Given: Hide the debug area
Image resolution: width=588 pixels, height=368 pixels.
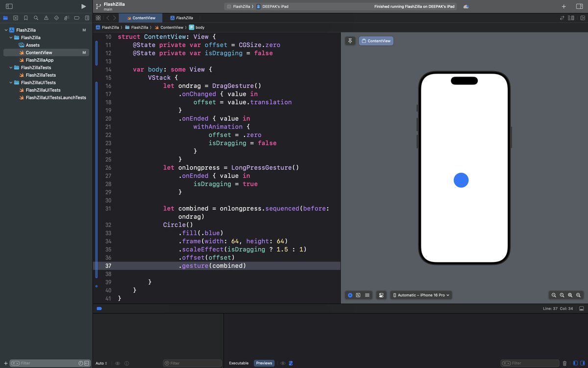Looking at the screenshot, I should tap(582, 309).
